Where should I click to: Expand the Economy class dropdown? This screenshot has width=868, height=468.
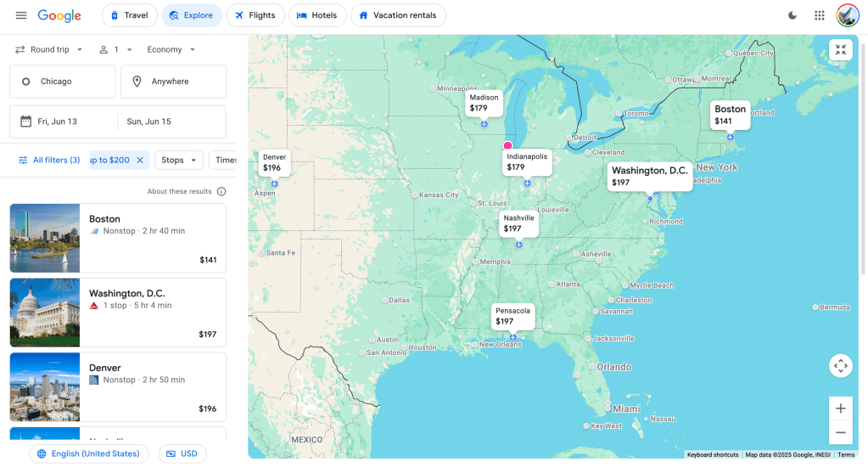click(x=171, y=50)
